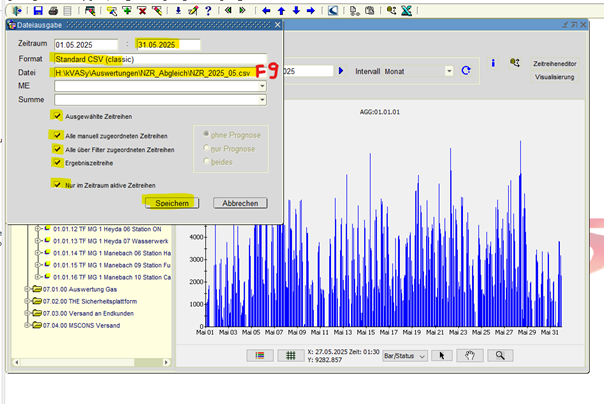
Task: Click the AGG:01.01.01 chart title
Action: point(380,112)
